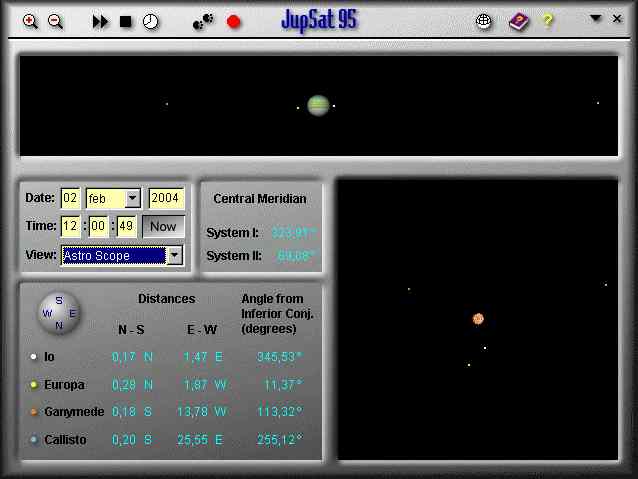Close the JupSat 95 window
The image size is (638, 479).
pyautogui.click(x=617, y=18)
